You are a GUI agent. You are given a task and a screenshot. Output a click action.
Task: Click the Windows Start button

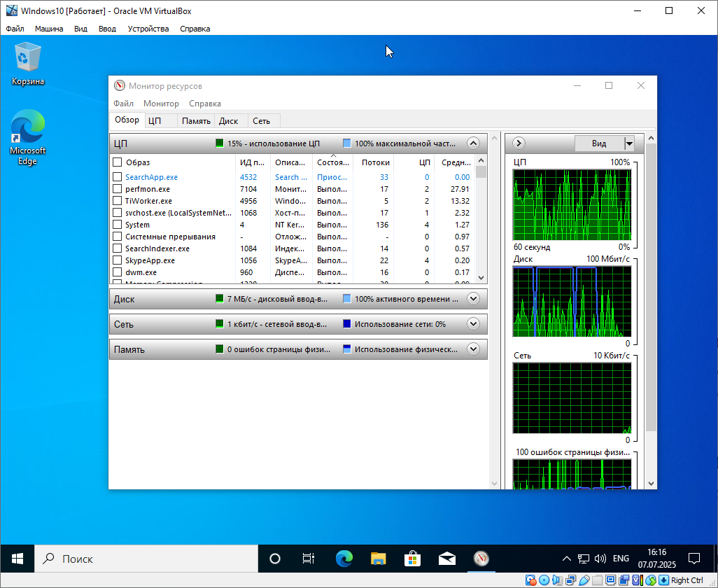[17, 559]
